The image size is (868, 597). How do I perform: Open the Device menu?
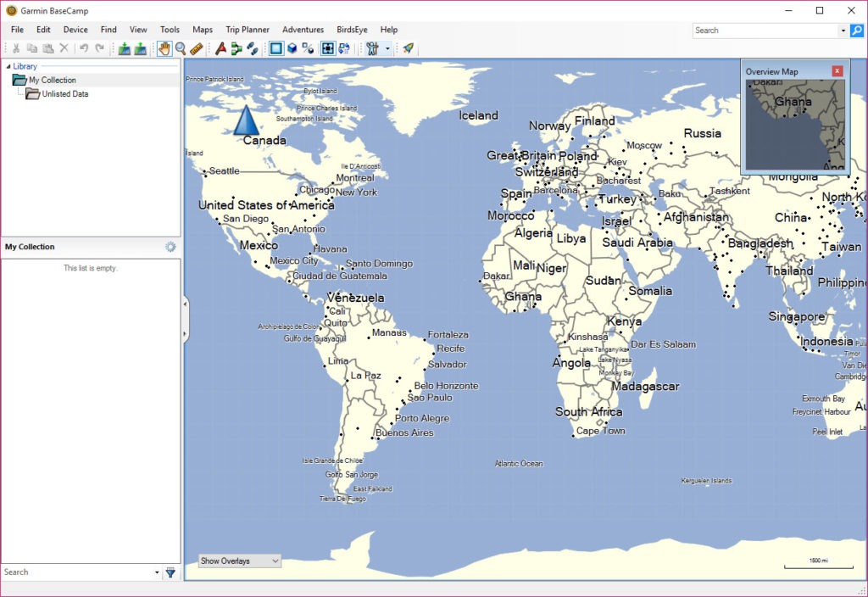(75, 30)
